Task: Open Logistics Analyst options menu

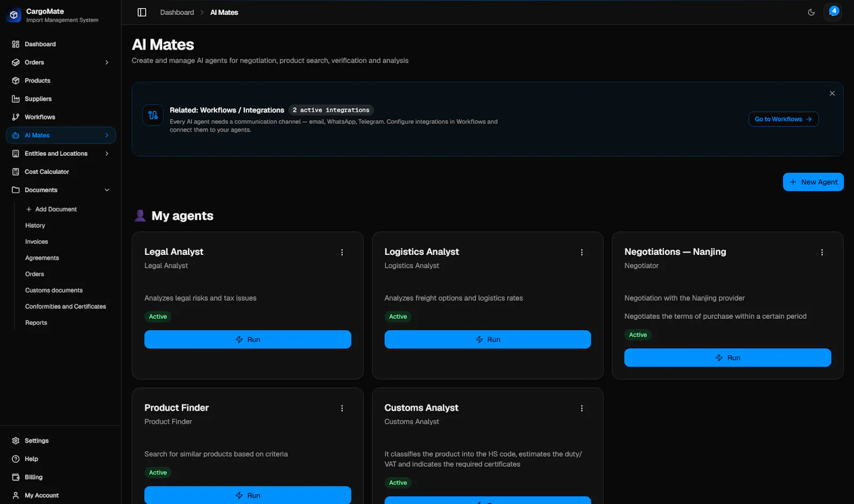Action: [x=582, y=252]
